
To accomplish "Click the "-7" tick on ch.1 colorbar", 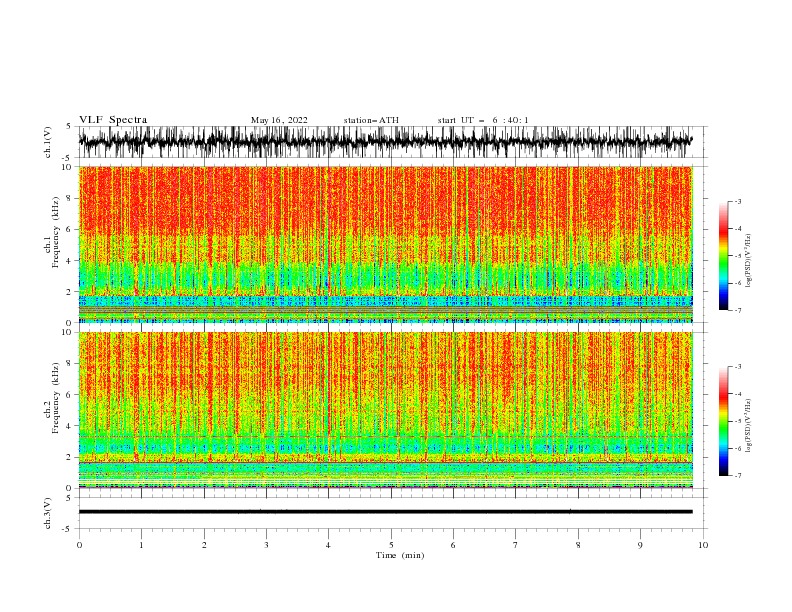I will [738, 310].
